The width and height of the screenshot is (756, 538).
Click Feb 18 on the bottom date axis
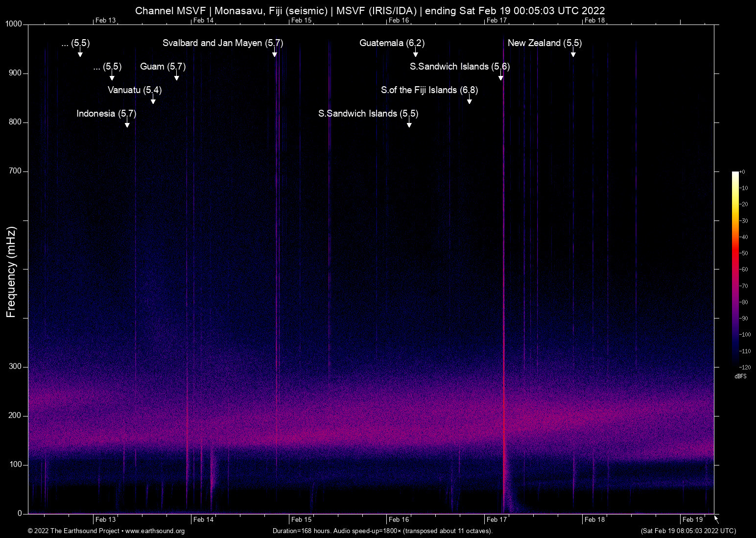[595, 519]
